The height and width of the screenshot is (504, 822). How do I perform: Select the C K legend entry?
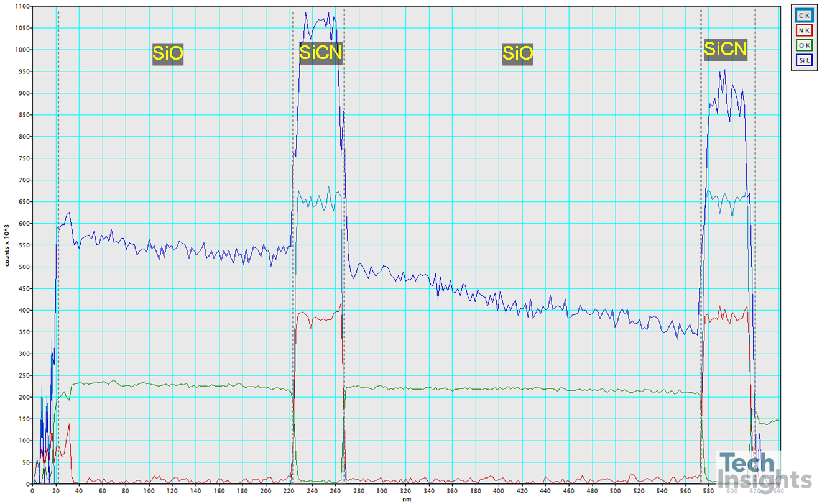[803, 16]
